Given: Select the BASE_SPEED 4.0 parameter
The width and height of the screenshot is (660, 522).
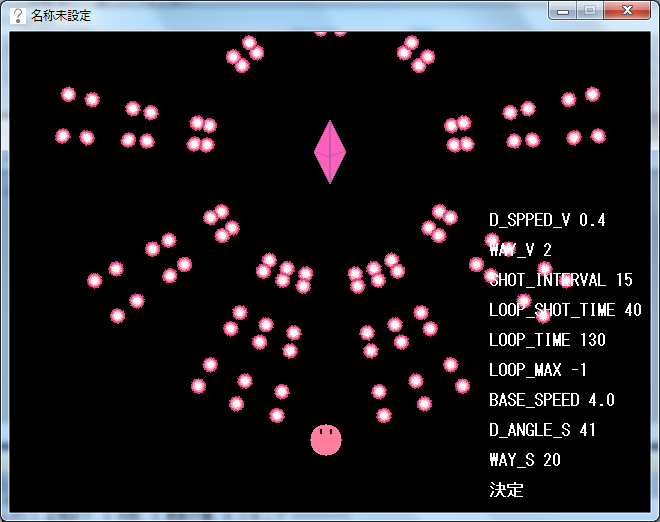Looking at the screenshot, I should pos(551,400).
